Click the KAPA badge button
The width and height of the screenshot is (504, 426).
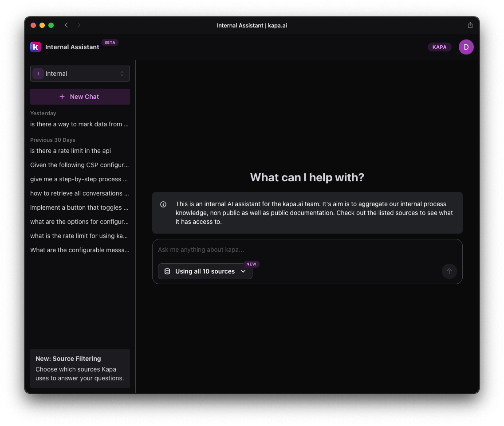pos(439,47)
